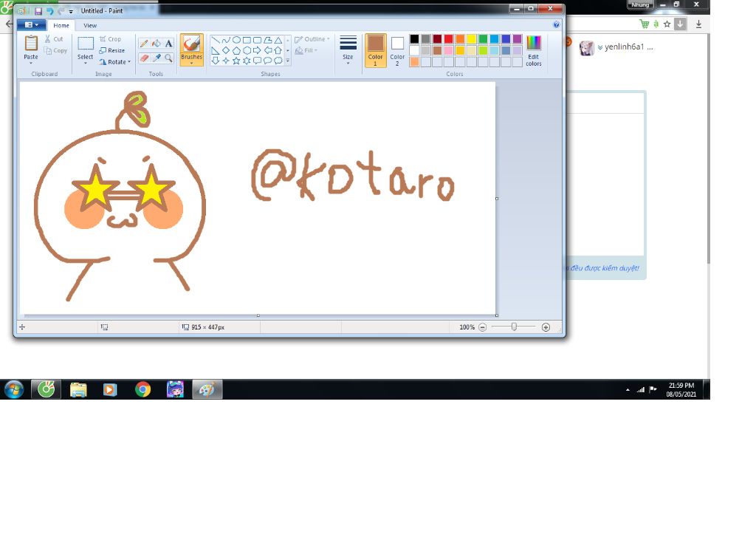Click the Brushes tool icon
The image size is (756, 537).
pyautogui.click(x=191, y=44)
